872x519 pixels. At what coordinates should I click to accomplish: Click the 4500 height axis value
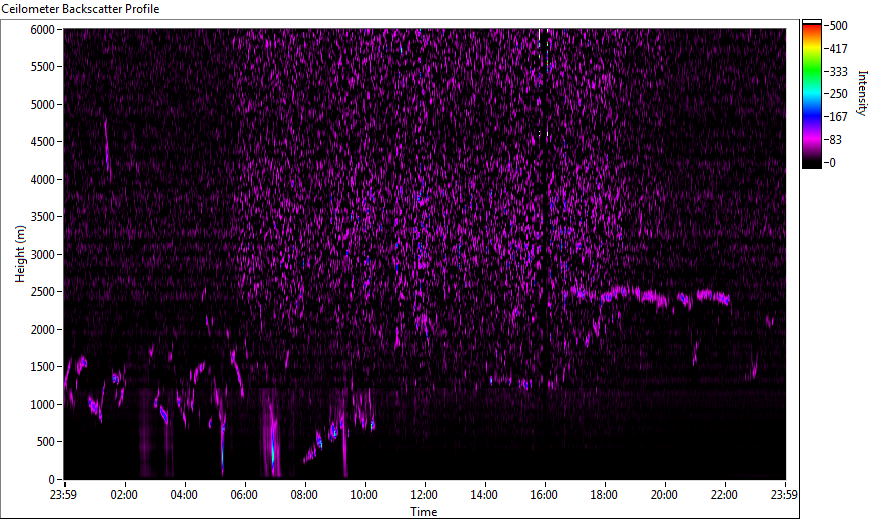tap(43, 142)
